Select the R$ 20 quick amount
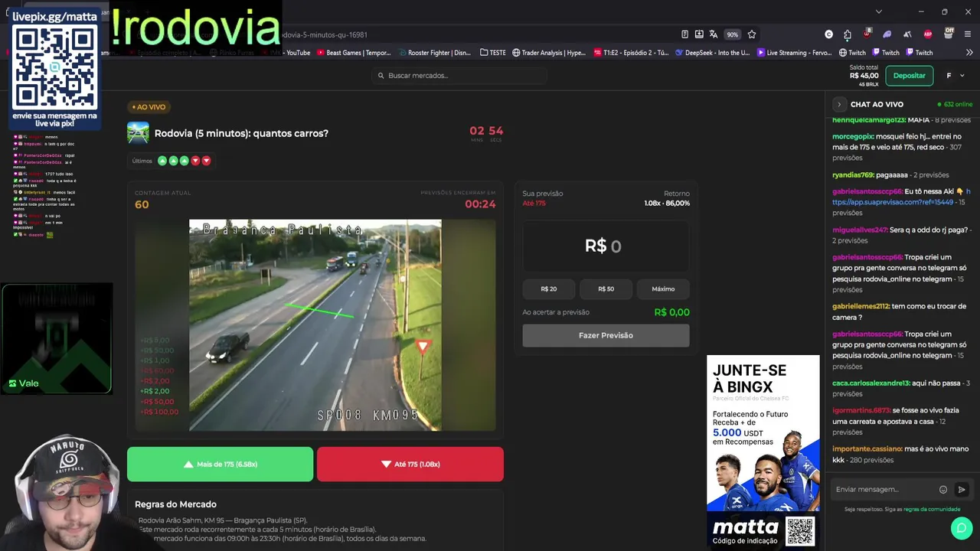 tap(548, 289)
